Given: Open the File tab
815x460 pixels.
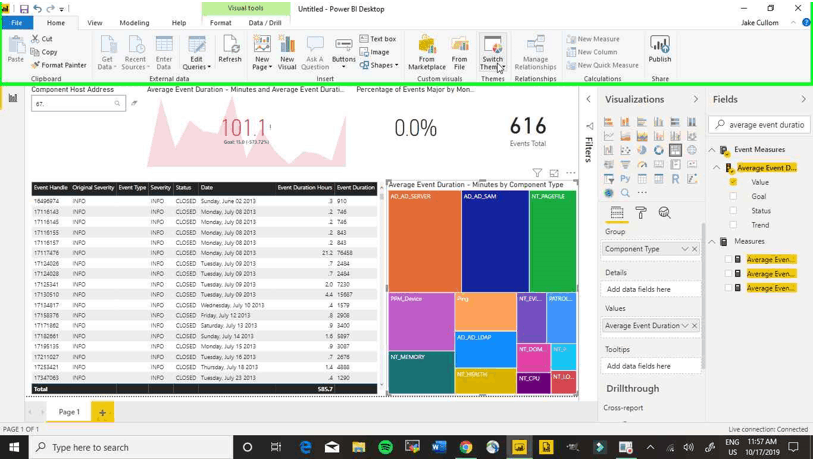Looking at the screenshot, I should point(17,23).
